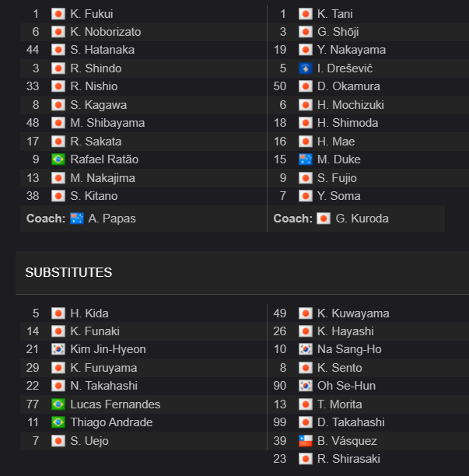This screenshot has width=469, height=476.
Task: Click Brazil flag beside Lucas Fernandes
Action: click(x=58, y=404)
